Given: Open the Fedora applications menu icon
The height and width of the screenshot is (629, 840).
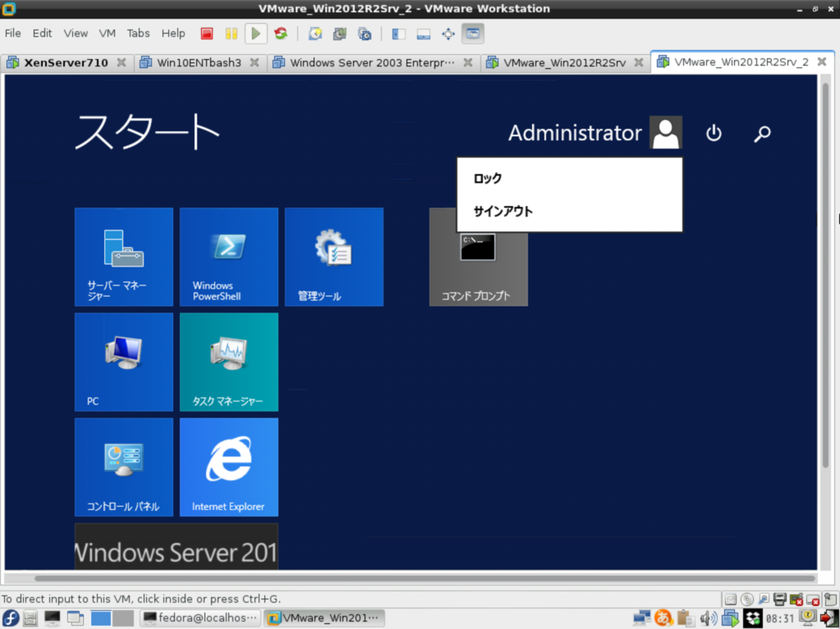Looking at the screenshot, I should (10, 618).
